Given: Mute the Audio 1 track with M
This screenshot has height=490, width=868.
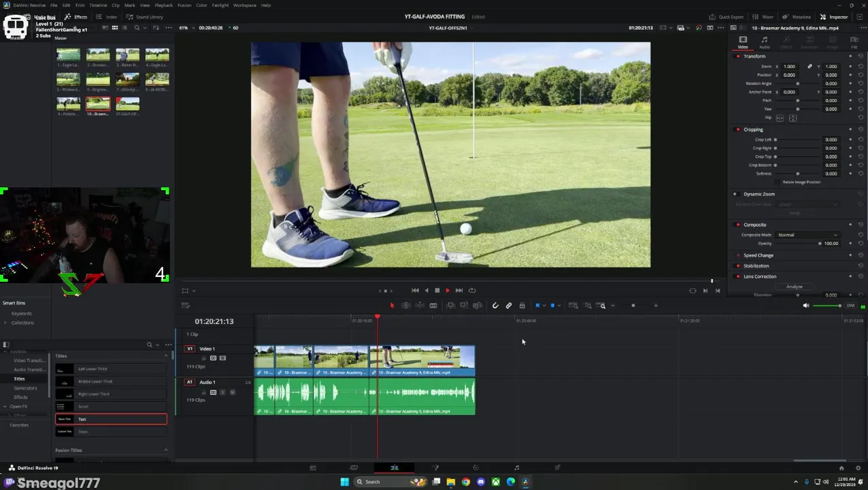Looking at the screenshot, I should (x=232, y=392).
